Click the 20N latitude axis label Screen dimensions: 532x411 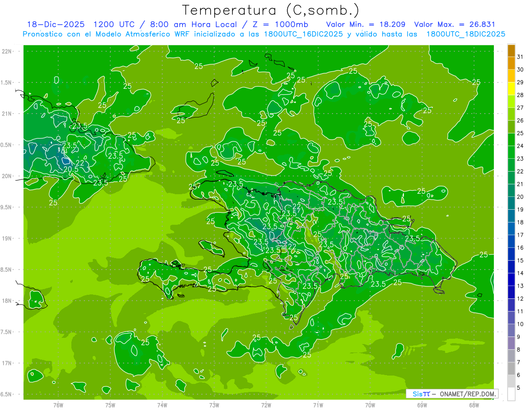(x=8, y=176)
